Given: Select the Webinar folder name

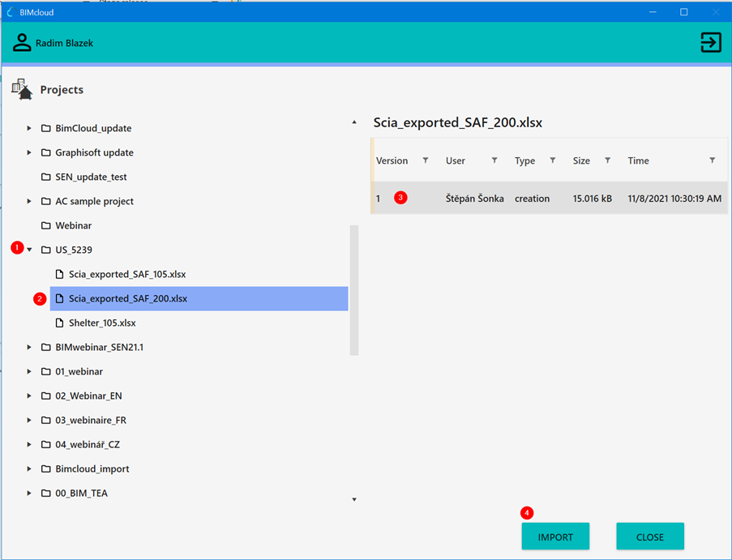Looking at the screenshot, I should [73, 225].
